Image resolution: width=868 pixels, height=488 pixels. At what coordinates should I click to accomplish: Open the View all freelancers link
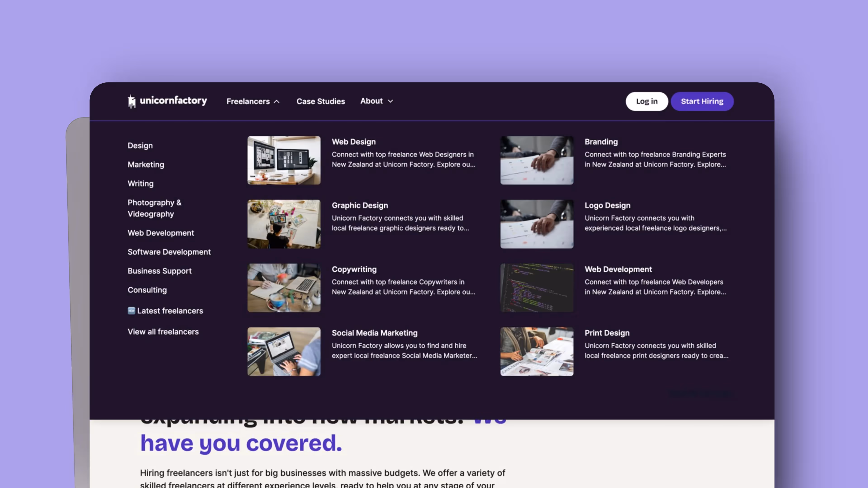coord(163,332)
